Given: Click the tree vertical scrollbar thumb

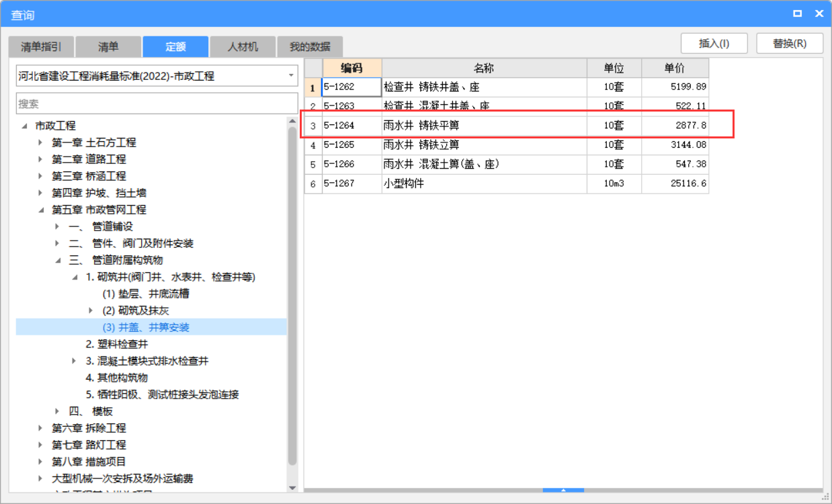Looking at the screenshot, I should click(x=292, y=296).
